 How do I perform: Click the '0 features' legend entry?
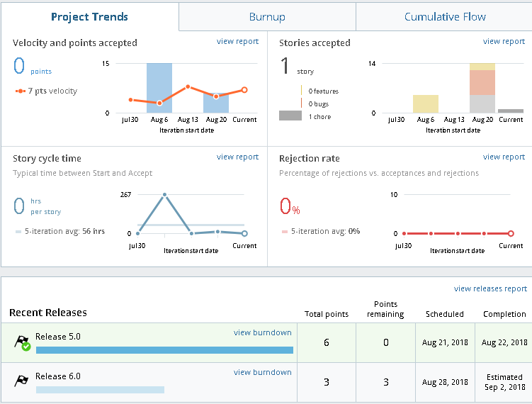coord(323,91)
